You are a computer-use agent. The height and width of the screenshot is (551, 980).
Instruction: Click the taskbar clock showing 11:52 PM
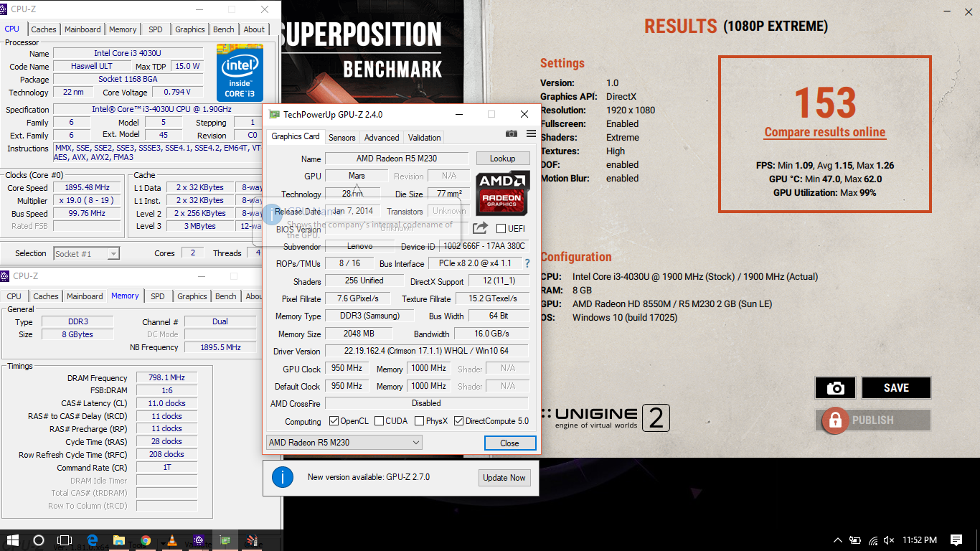pos(920,540)
